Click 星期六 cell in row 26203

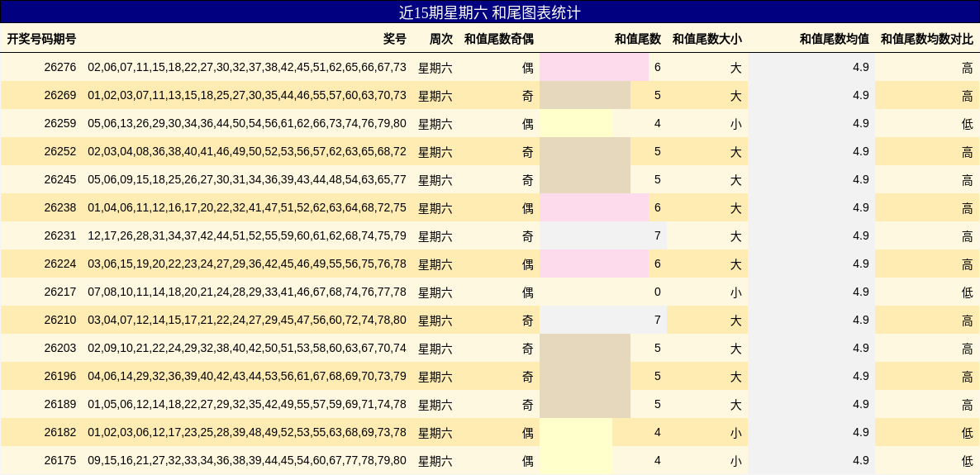[435, 349]
